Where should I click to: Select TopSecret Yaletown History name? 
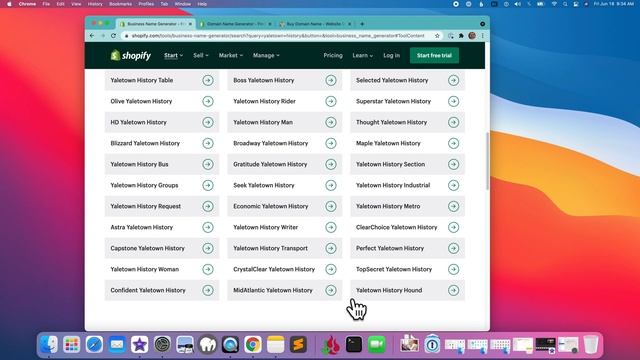click(393, 269)
